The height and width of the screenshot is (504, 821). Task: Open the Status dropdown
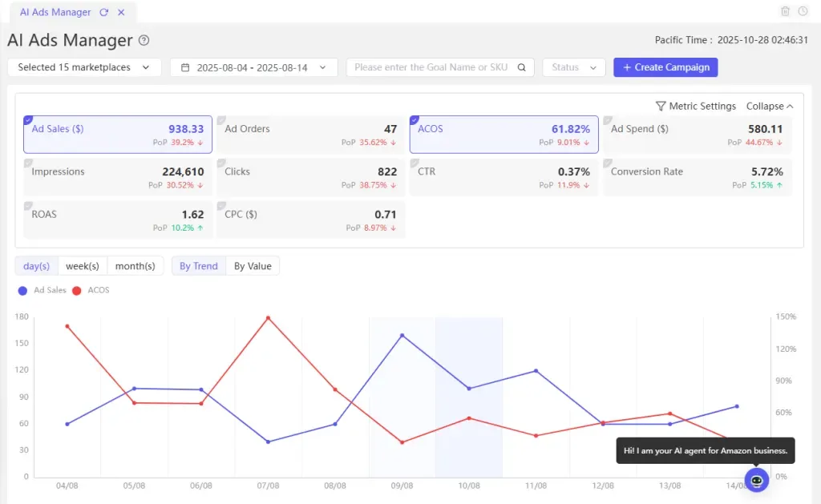[574, 67]
